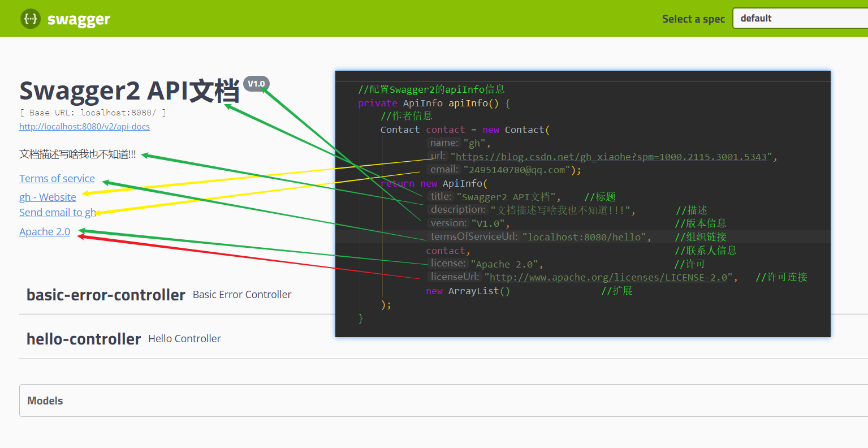Click the 文档描述写啥我也不知道!!! description text
The image size is (868, 448).
(x=77, y=154)
